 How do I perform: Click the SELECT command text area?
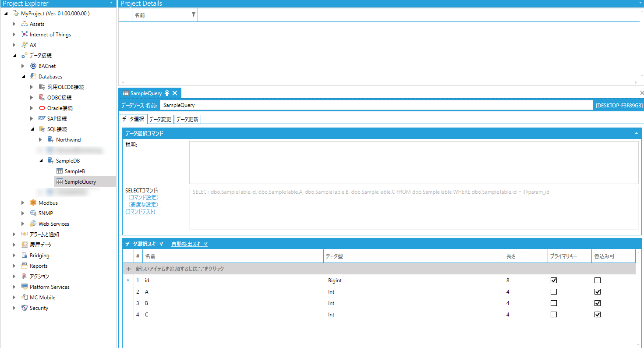pos(414,208)
